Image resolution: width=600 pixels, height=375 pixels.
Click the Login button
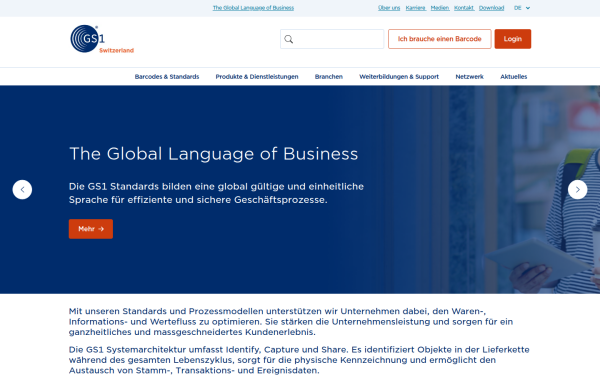(513, 39)
